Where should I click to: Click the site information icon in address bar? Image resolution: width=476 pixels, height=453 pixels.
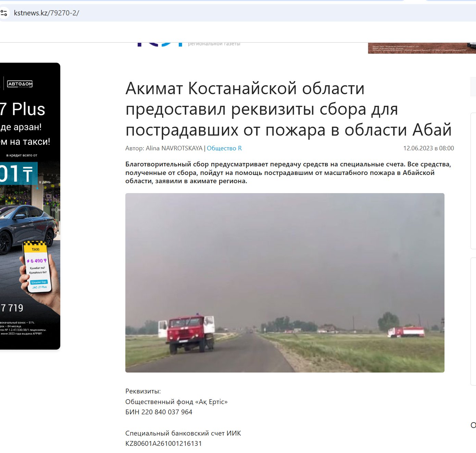(4, 13)
